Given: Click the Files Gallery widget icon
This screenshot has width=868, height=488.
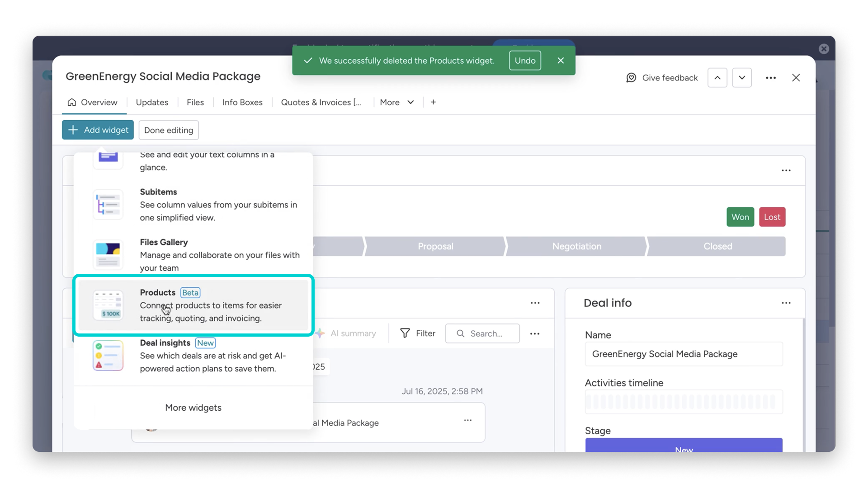Looking at the screenshot, I should [108, 255].
